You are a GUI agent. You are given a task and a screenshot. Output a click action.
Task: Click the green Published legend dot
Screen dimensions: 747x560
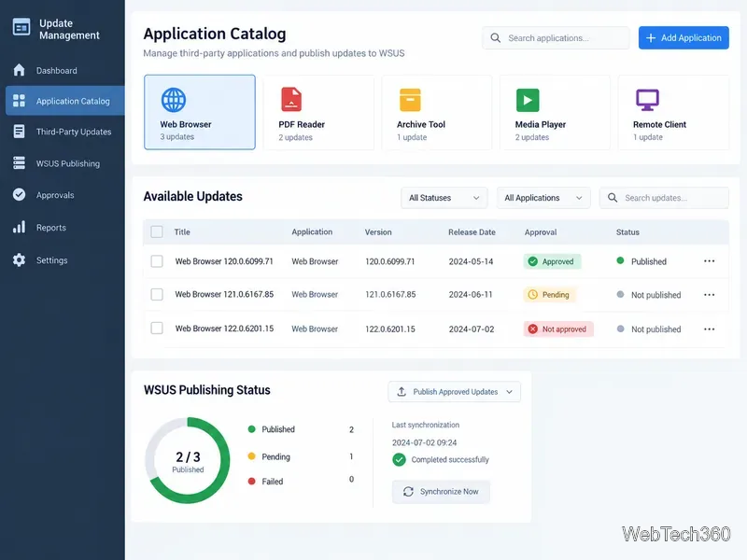click(251, 429)
